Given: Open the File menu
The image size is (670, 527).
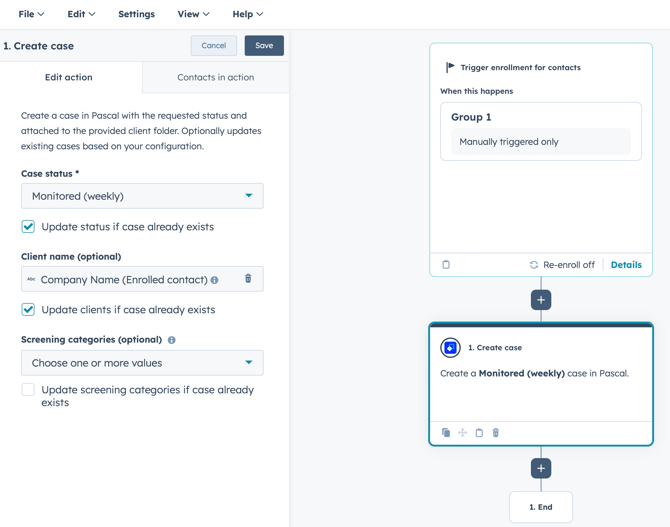Looking at the screenshot, I should [x=31, y=14].
